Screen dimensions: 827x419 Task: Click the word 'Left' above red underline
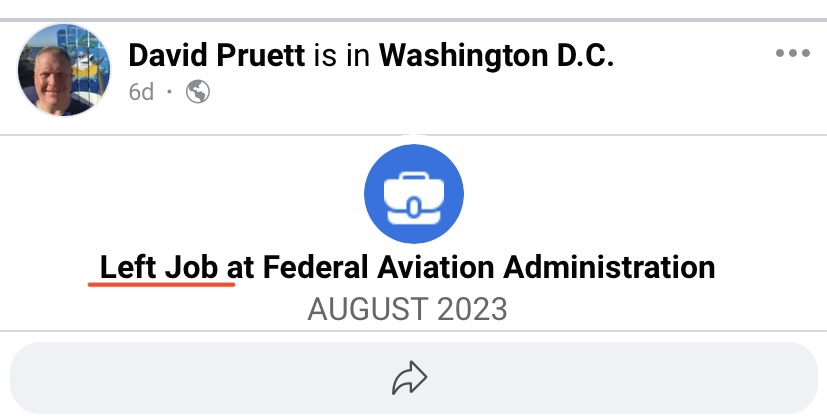point(127,267)
